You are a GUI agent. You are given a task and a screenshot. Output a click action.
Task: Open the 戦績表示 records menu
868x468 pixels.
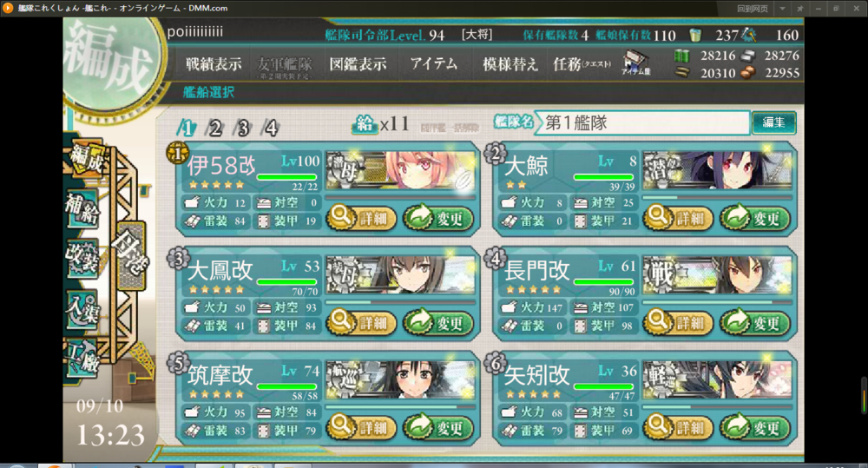tap(214, 64)
